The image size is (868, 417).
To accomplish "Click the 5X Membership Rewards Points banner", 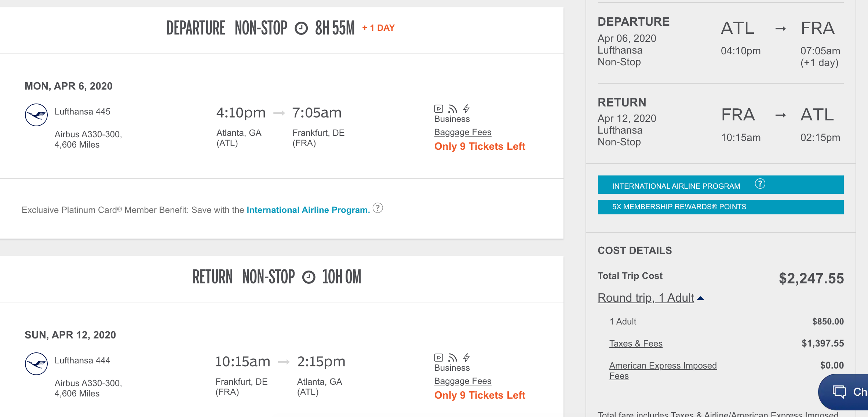I will tap(720, 207).
